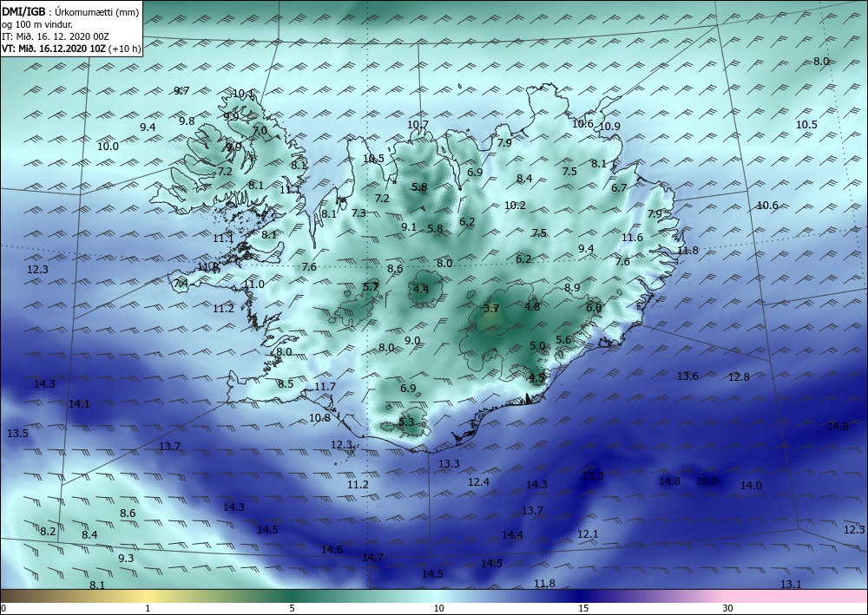Click the 10.0 value on the map

pos(108,147)
